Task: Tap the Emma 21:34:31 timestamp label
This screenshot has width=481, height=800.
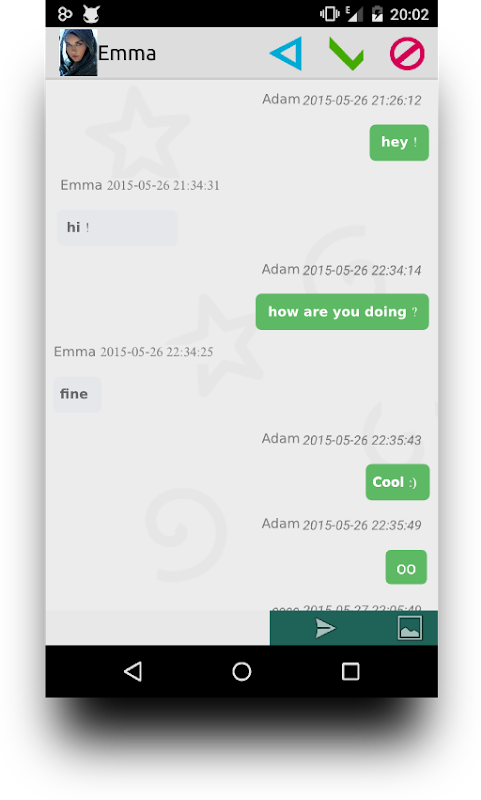Action: (x=140, y=185)
